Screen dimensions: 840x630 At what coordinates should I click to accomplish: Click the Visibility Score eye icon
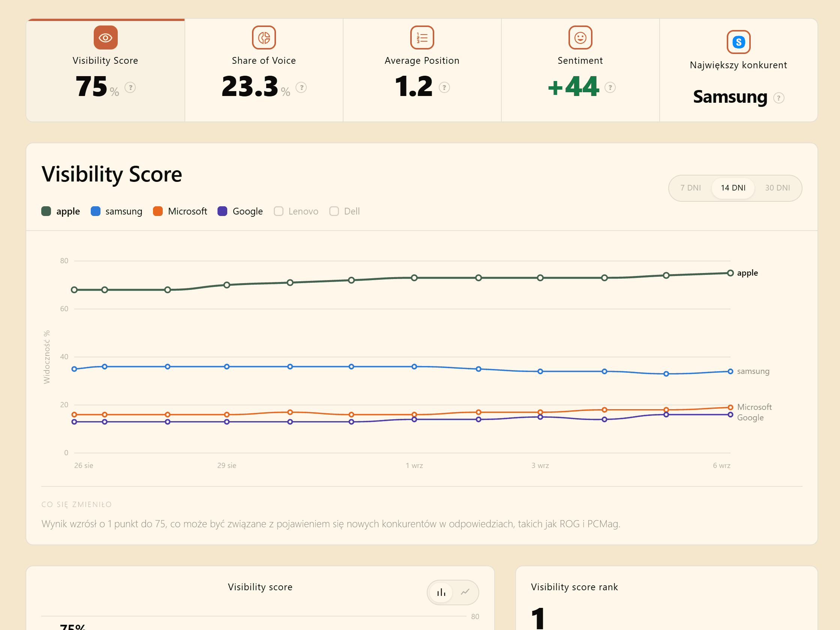pyautogui.click(x=106, y=37)
